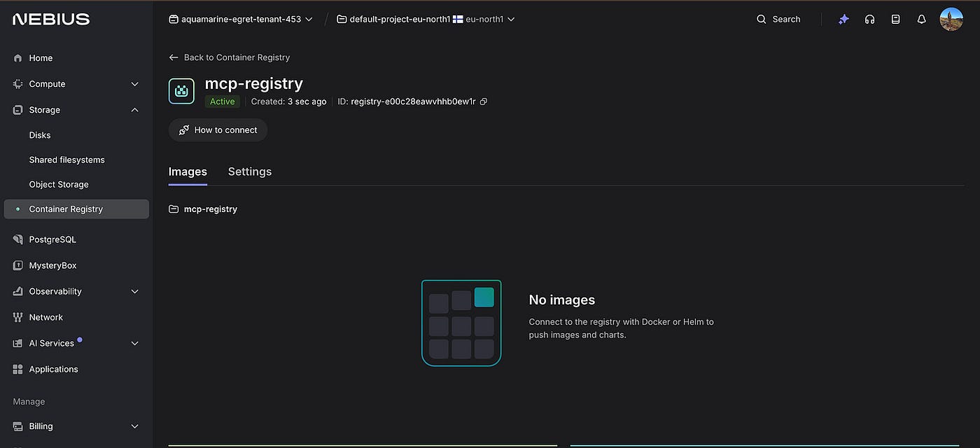Go back to Container Registry

coord(229,57)
